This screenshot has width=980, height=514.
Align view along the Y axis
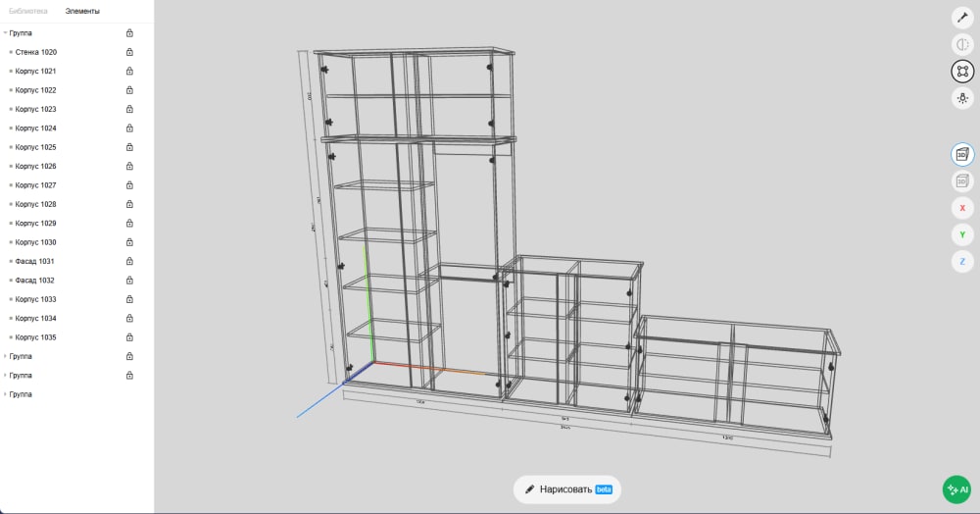962,235
